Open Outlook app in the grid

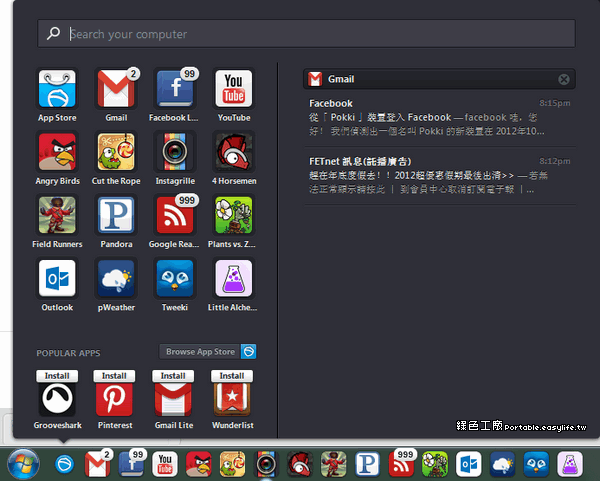pos(57,278)
